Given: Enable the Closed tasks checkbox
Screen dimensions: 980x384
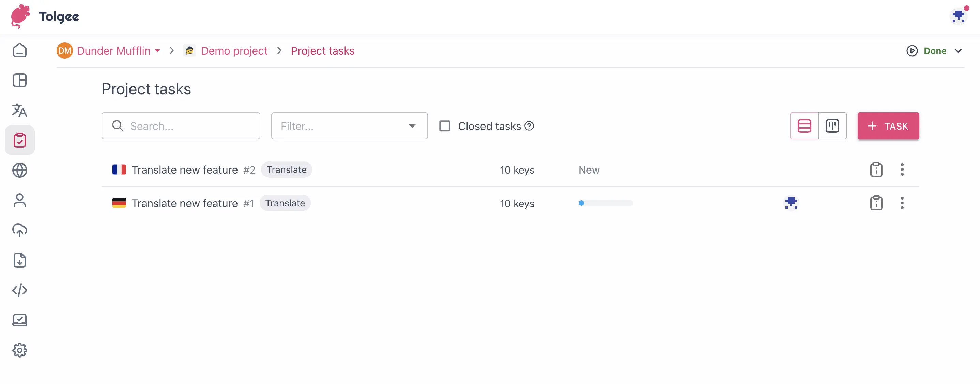Looking at the screenshot, I should coord(444,125).
